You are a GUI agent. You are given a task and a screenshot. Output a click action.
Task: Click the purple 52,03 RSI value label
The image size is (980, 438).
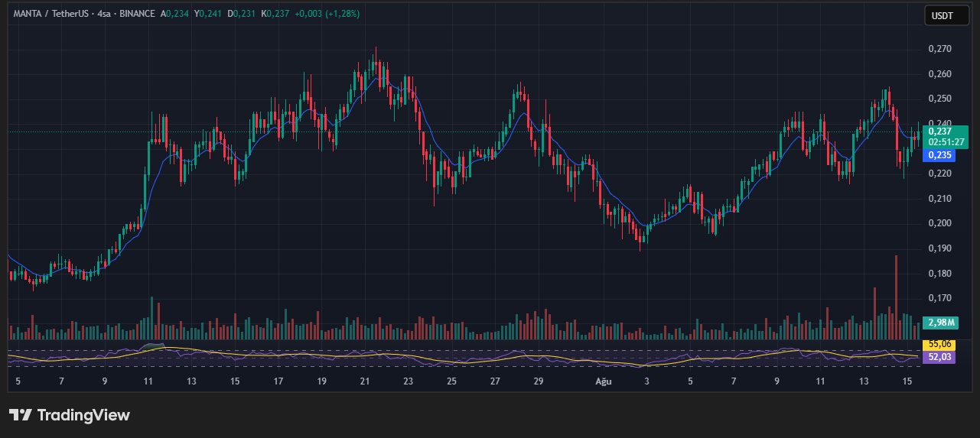(939, 356)
